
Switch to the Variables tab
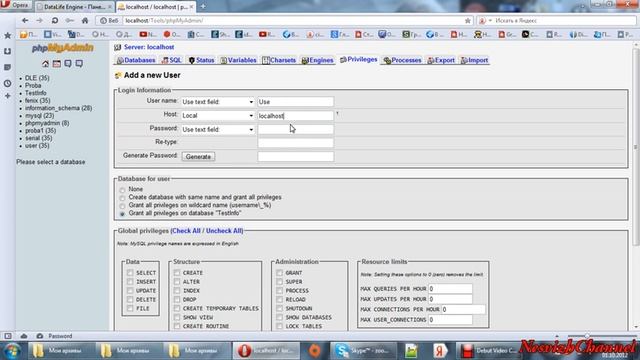(x=238, y=60)
